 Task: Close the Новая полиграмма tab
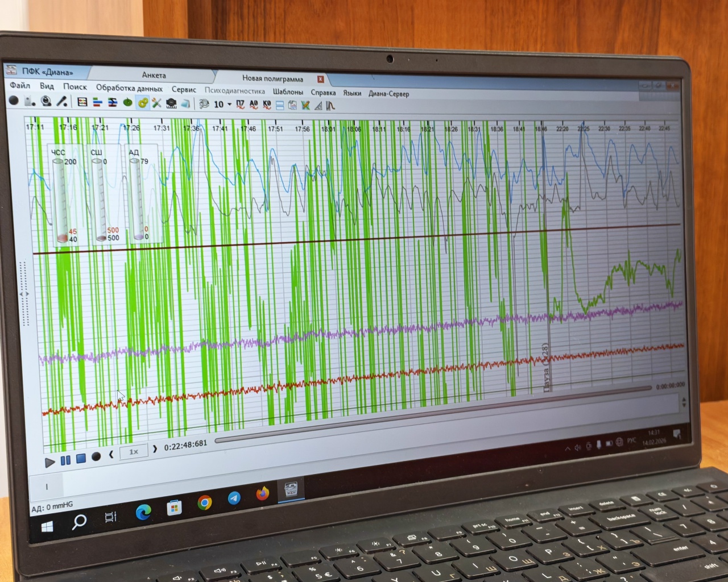[x=320, y=79]
